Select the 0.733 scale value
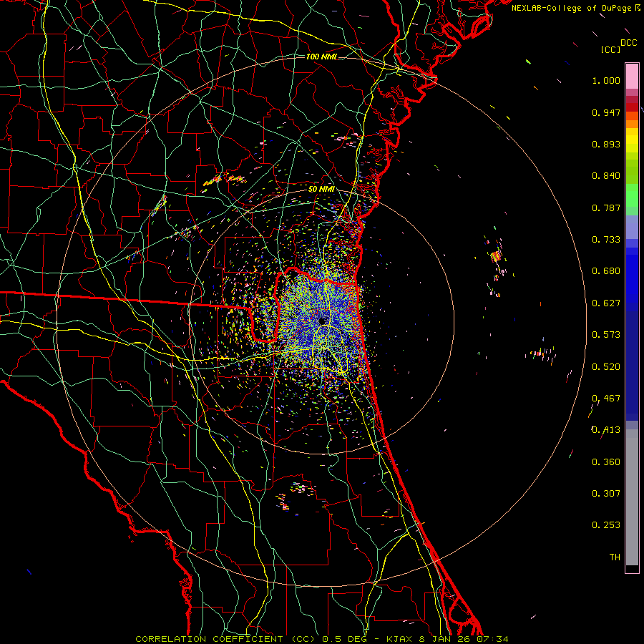The width and height of the screenshot is (644, 644). click(606, 240)
